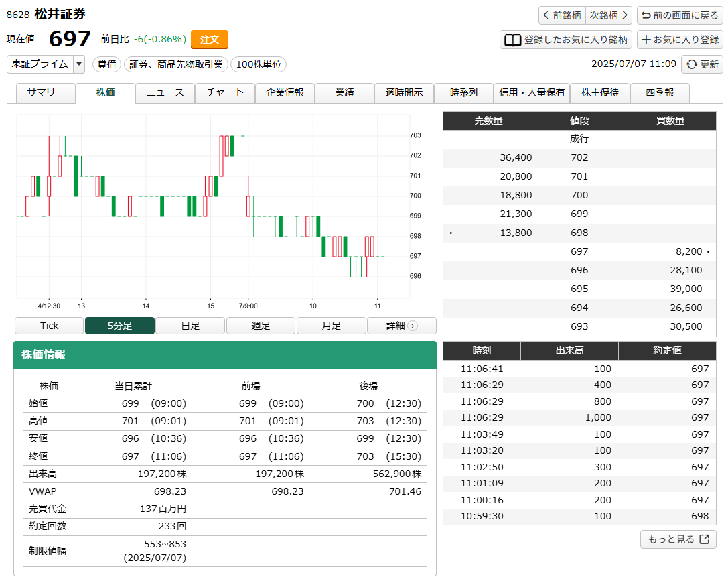Click the 5-minute candlestick chart
The width and height of the screenshot is (728, 585).
click(x=214, y=207)
